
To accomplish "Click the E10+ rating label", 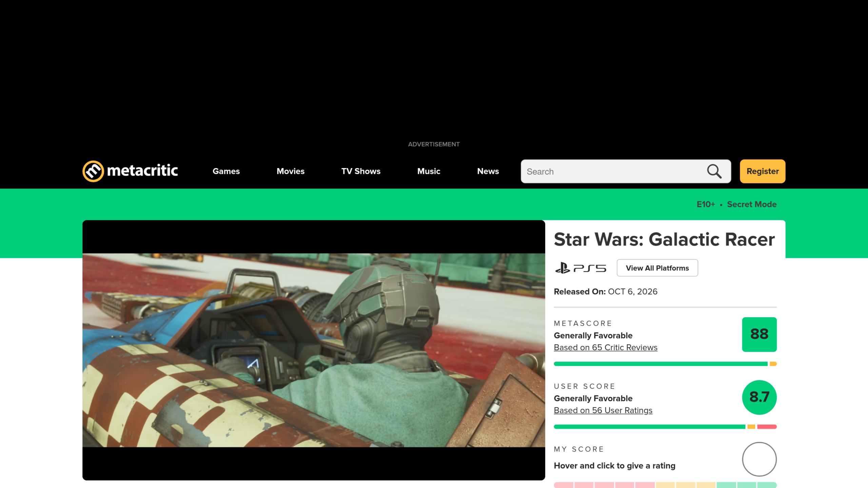I will (706, 204).
